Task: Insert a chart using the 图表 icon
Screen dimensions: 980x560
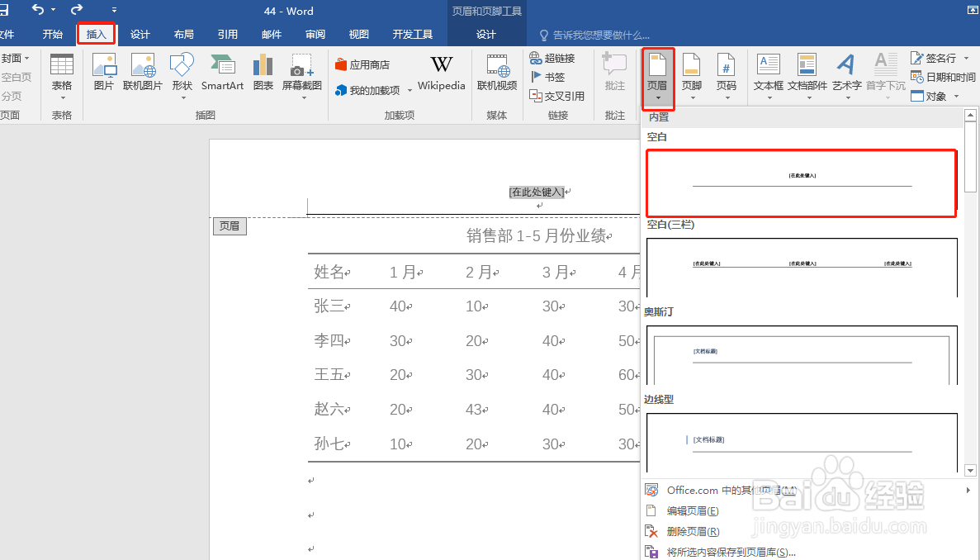Action: point(263,74)
